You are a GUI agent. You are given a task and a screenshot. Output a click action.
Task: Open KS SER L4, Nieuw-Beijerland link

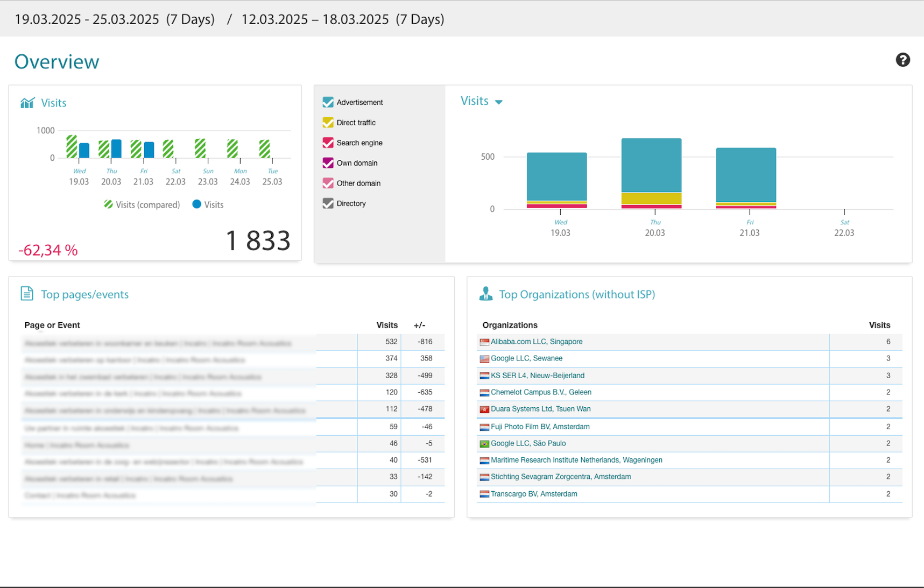point(538,376)
